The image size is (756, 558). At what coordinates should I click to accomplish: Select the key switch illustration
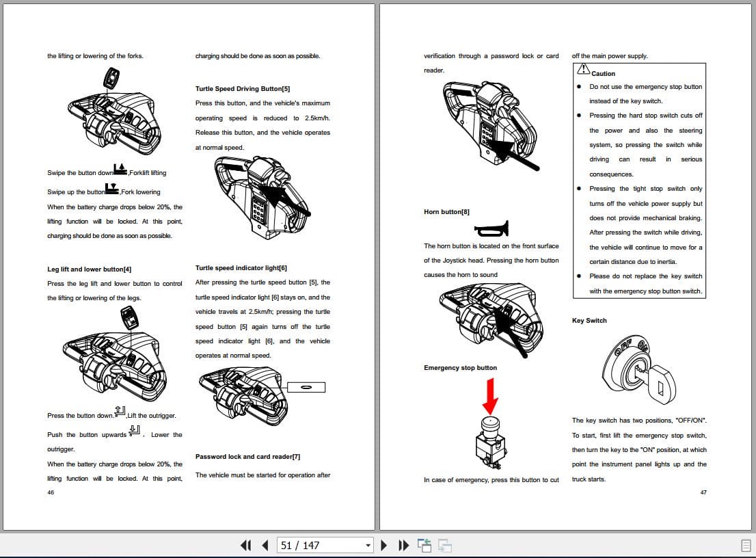pyautogui.click(x=639, y=369)
